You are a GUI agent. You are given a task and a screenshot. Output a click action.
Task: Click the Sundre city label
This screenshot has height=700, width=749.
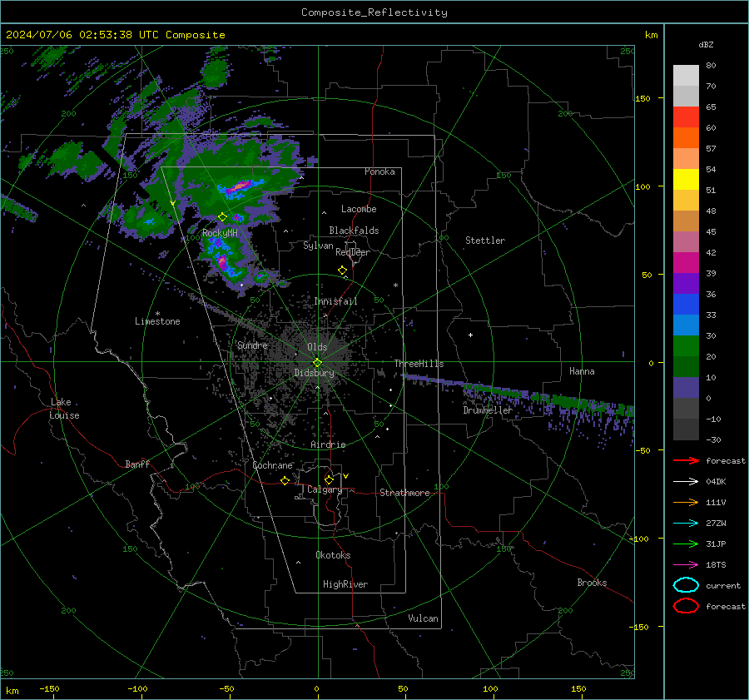click(252, 345)
